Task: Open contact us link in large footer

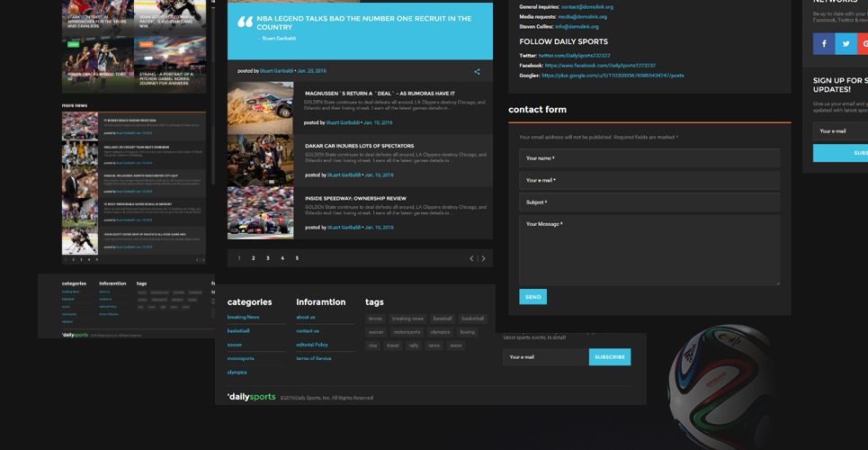Action: [308, 331]
